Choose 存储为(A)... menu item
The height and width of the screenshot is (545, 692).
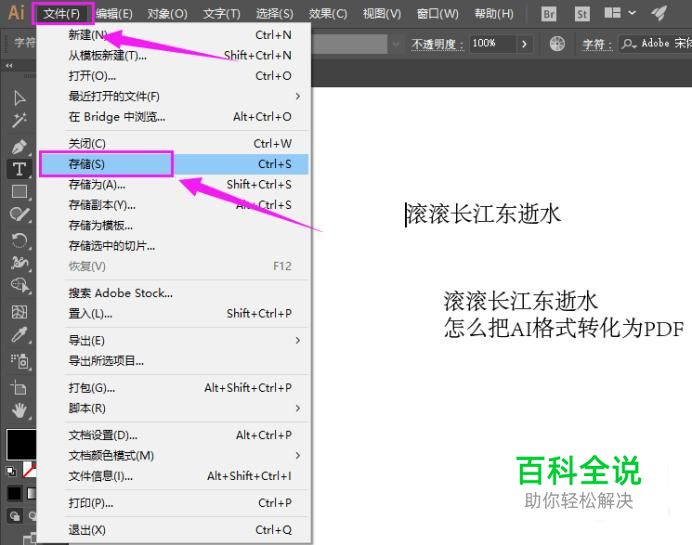click(174, 184)
